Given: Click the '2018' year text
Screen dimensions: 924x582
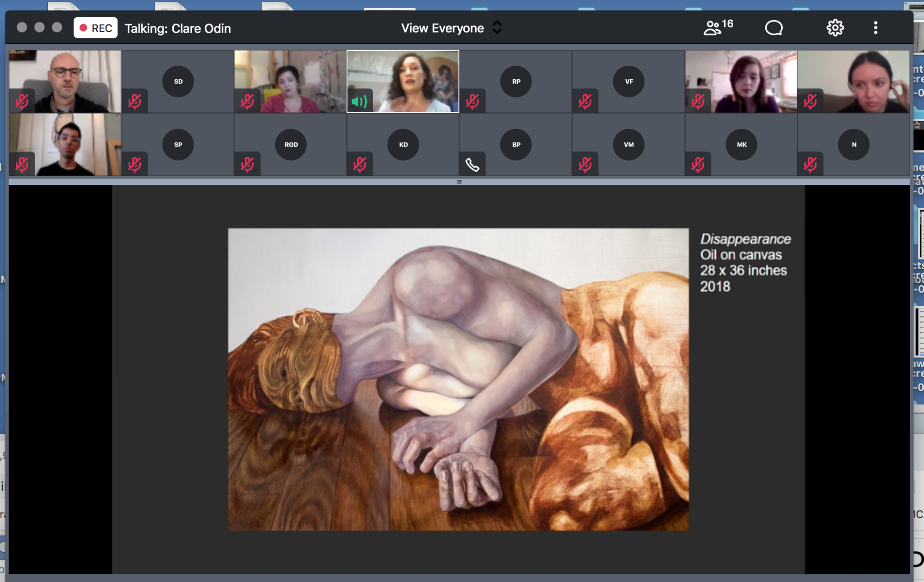Looking at the screenshot, I should coord(715,286).
